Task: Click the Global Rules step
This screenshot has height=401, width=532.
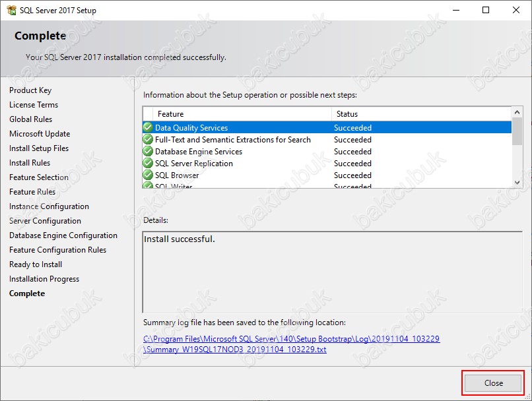Action: coord(30,119)
